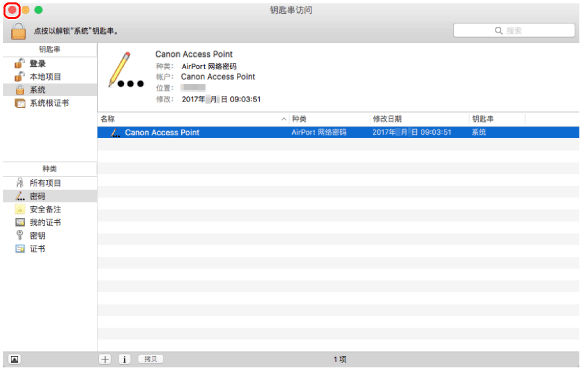Click the 密码 pencil icon in sidebar
580x368 pixels.
point(20,196)
